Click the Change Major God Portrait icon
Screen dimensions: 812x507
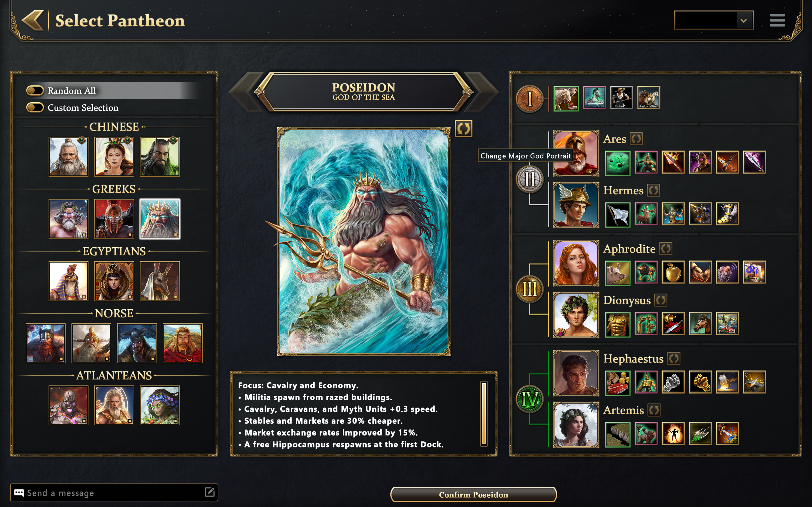[463, 128]
